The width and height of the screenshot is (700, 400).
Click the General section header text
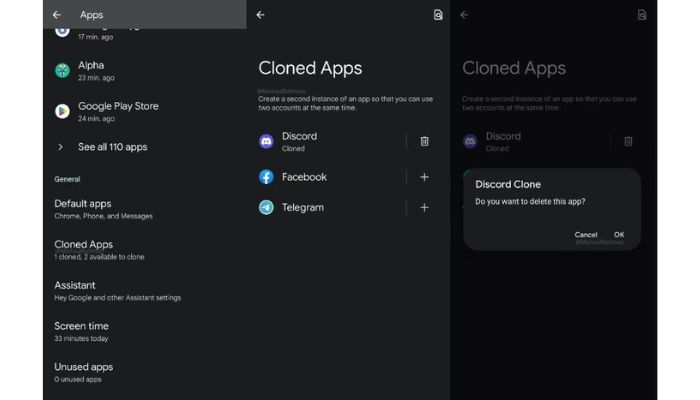coord(67,179)
